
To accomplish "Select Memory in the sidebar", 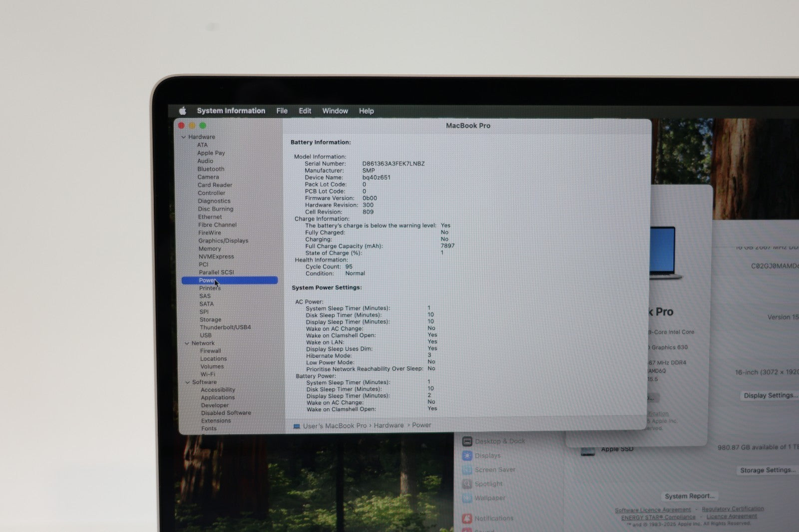I will tap(210, 249).
